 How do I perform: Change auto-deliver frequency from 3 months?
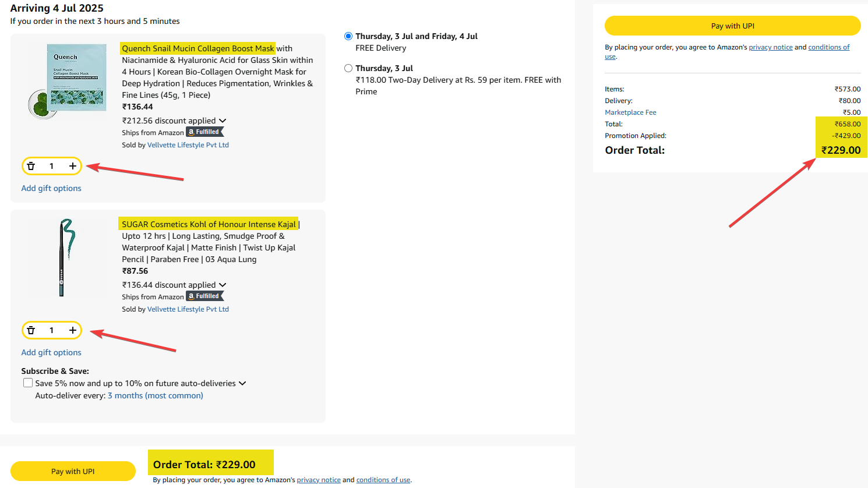pos(156,395)
